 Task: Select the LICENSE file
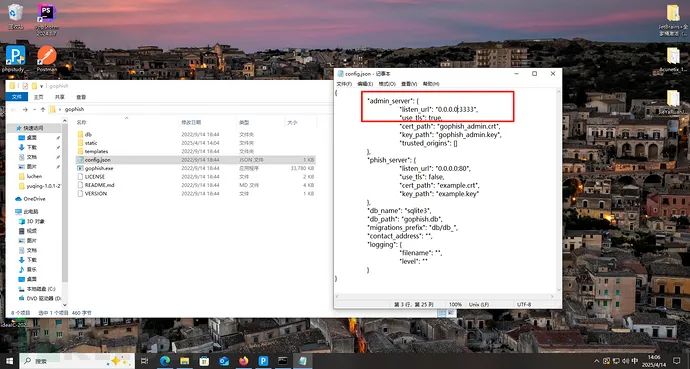tap(195, 176)
